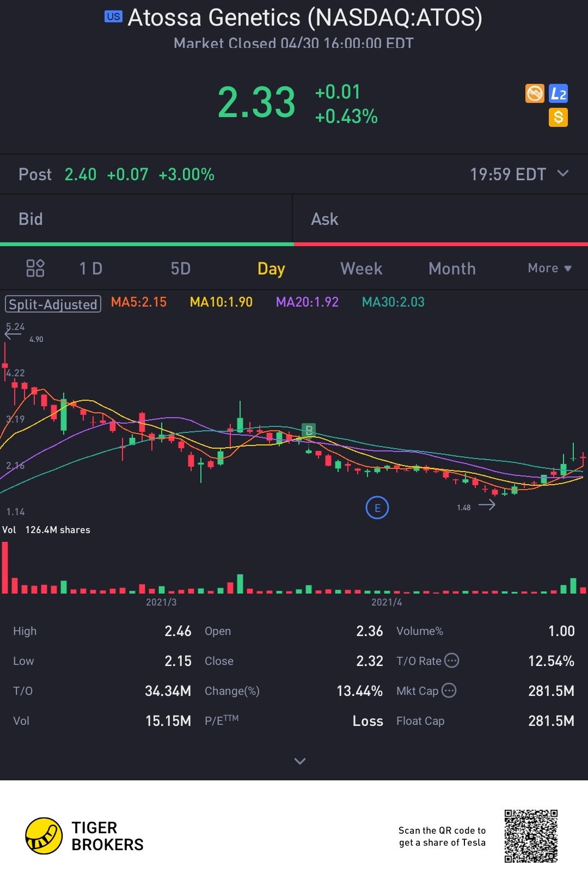The height and width of the screenshot is (892, 588).
Task: Tap the P/E TTM Loss value
Action: [x=368, y=721]
